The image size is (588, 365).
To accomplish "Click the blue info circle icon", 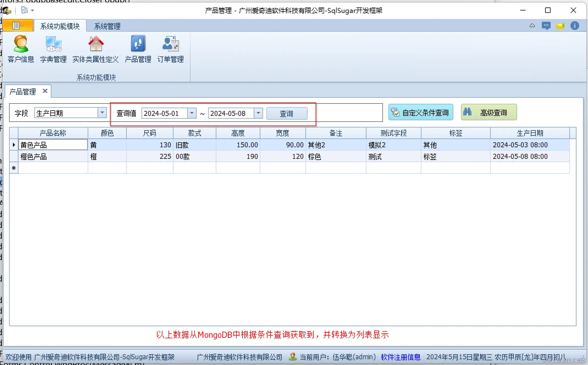I will [575, 26].
